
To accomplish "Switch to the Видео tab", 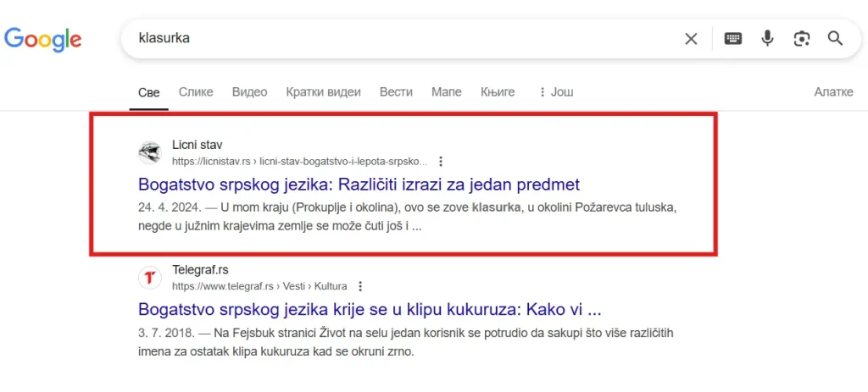I will point(250,92).
